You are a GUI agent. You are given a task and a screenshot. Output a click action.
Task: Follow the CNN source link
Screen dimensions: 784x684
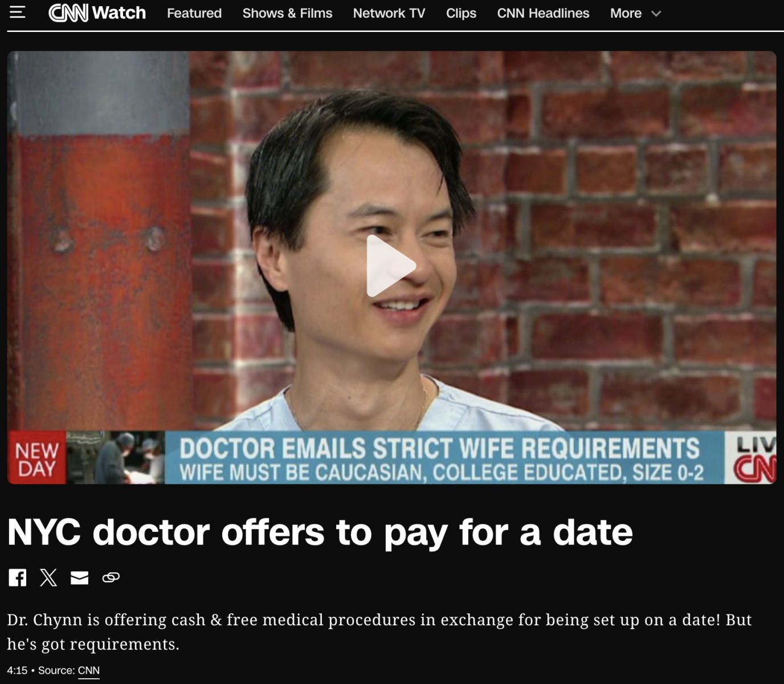[x=88, y=670]
